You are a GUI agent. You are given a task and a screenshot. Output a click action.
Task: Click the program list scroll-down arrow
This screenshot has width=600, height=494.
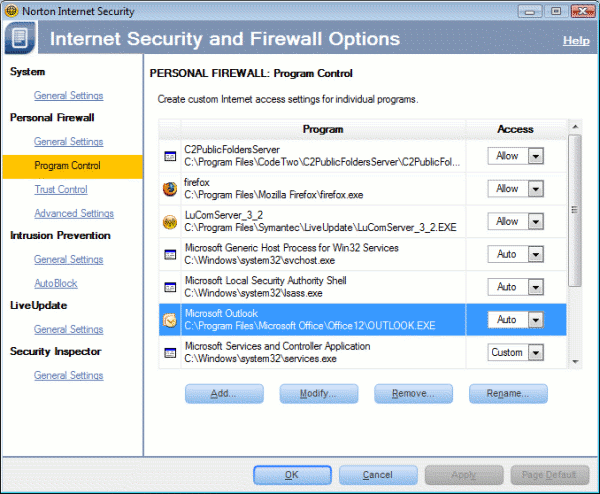click(575, 362)
